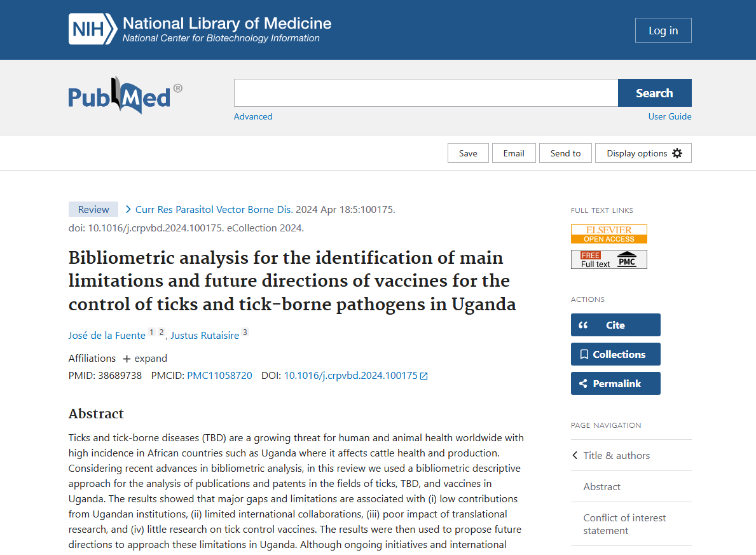
Task: Click the Review publication type label
Action: coord(93,209)
